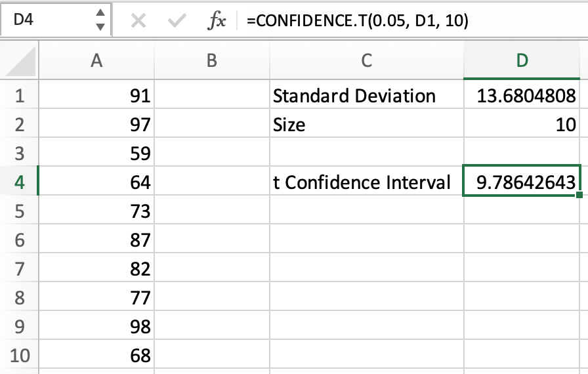The height and width of the screenshot is (374, 588).
Task: Select column C header
Action: coord(366,61)
